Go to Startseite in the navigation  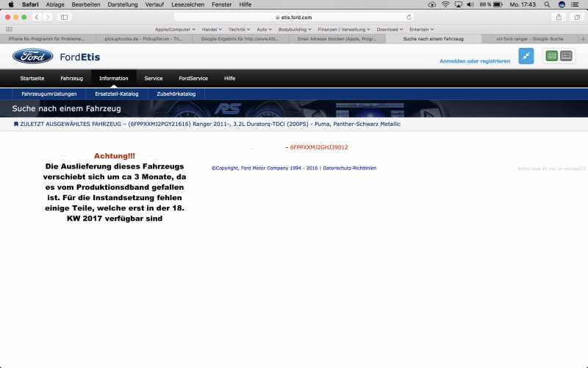point(32,79)
